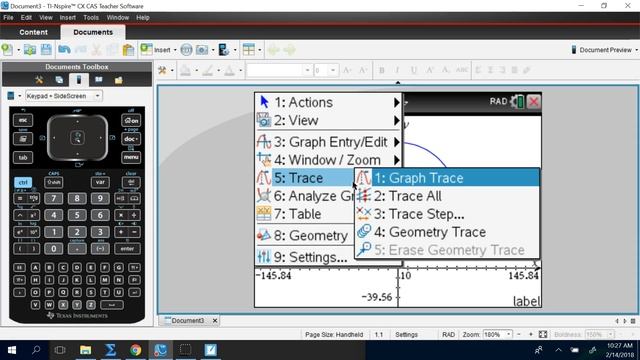This screenshot has height=360, width=640.
Task: Open the Insert toolbar dropdown arrow
Action: 175,50
